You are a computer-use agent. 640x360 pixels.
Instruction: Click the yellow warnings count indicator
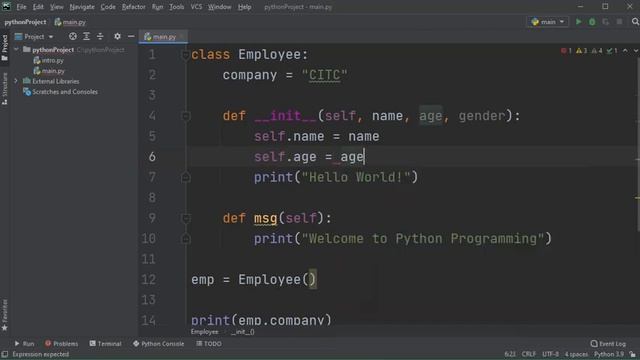(582, 51)
